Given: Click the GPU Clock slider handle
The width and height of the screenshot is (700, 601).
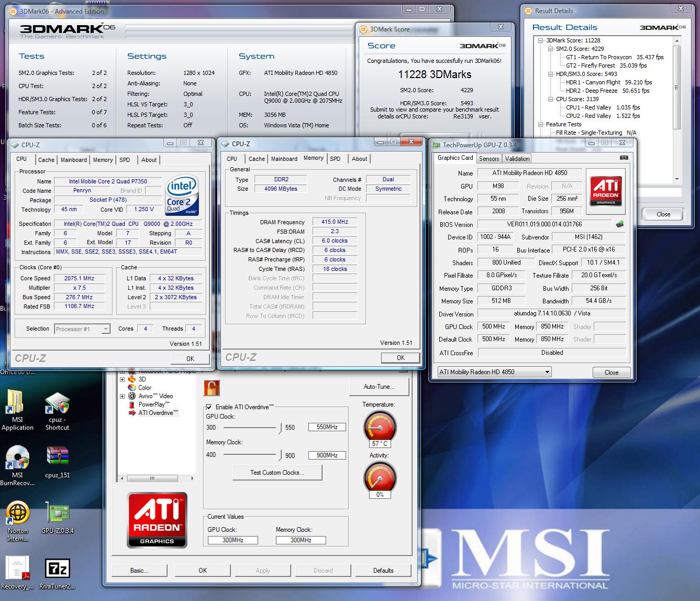Looking at the screenshot, I should pos(279,428).
